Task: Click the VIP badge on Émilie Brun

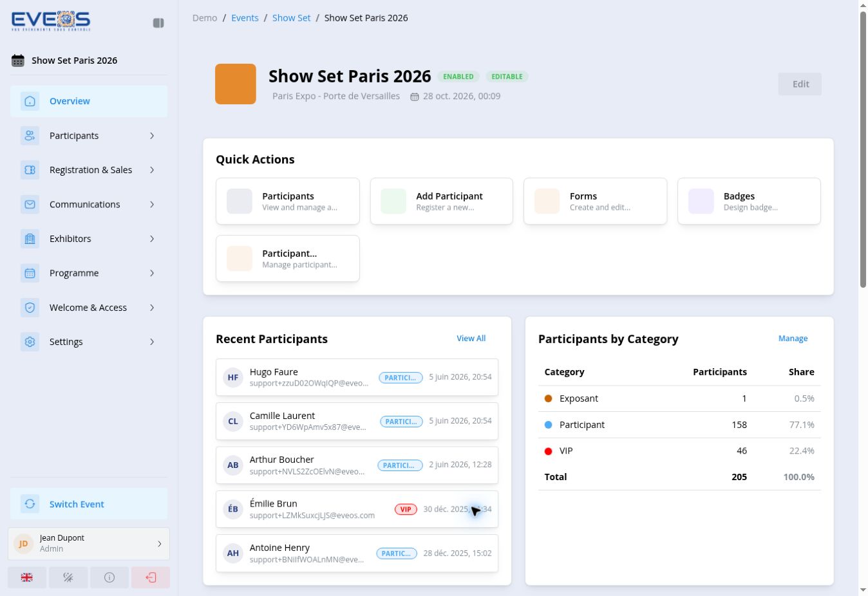Action: point(406,509)
